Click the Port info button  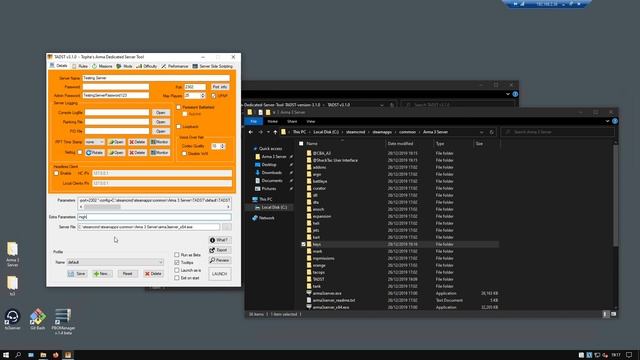tap(220, 87)
